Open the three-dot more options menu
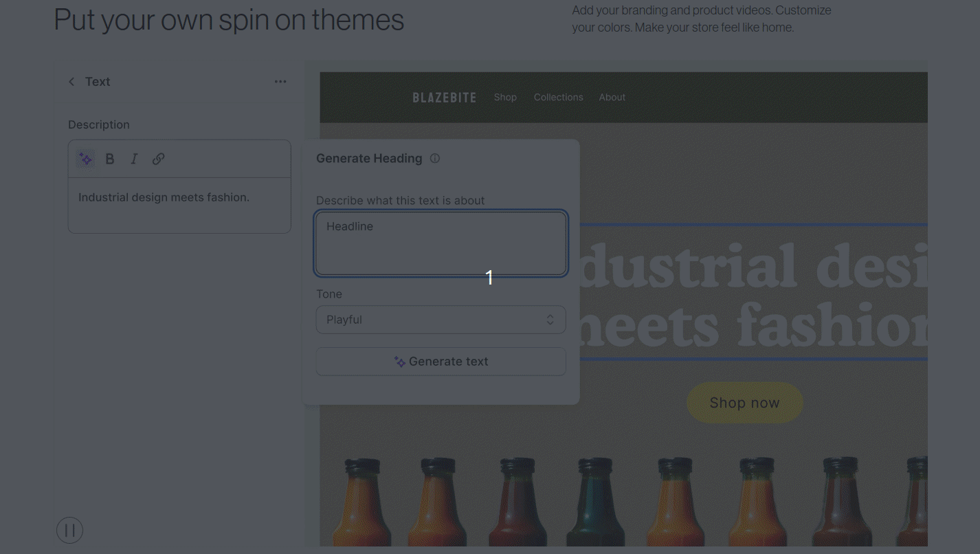Image resolution: width=980 pixels, height=554 pixels. (x=280, y=82)
